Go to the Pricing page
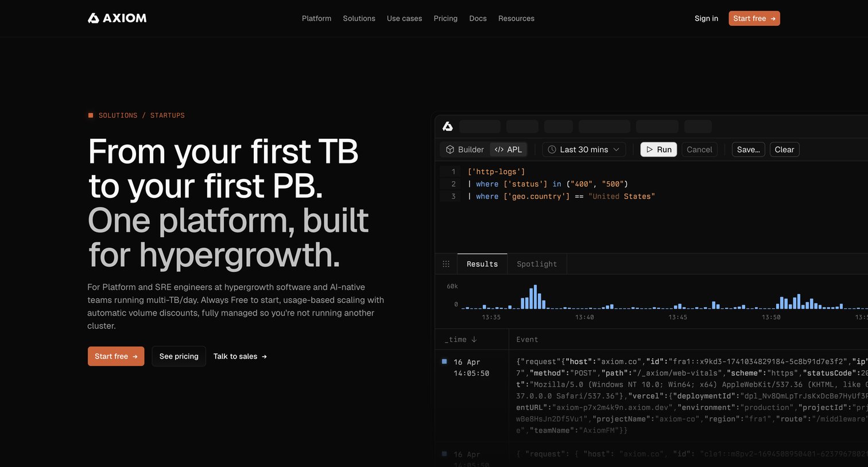This screenshot has width=868, height=467. (445, 18)
